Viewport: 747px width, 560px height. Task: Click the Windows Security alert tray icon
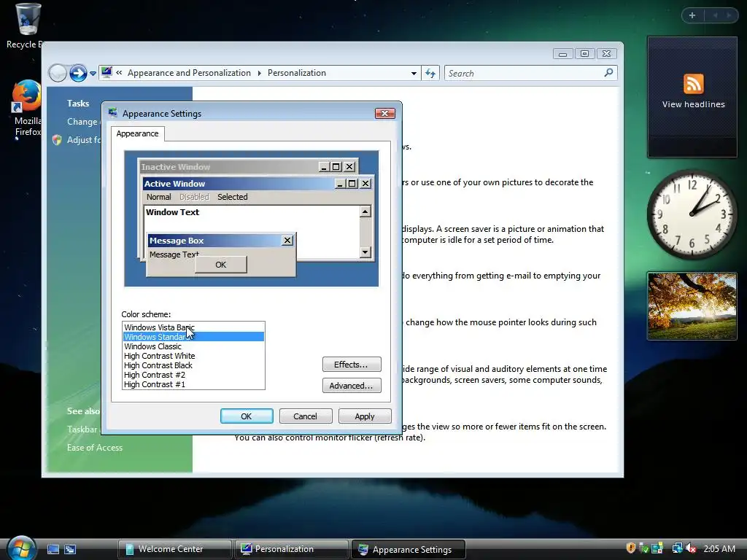(x=631, y=548)
